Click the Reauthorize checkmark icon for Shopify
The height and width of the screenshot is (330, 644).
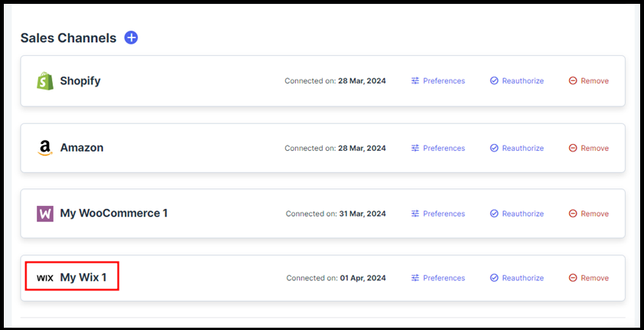tap(494, 81)
